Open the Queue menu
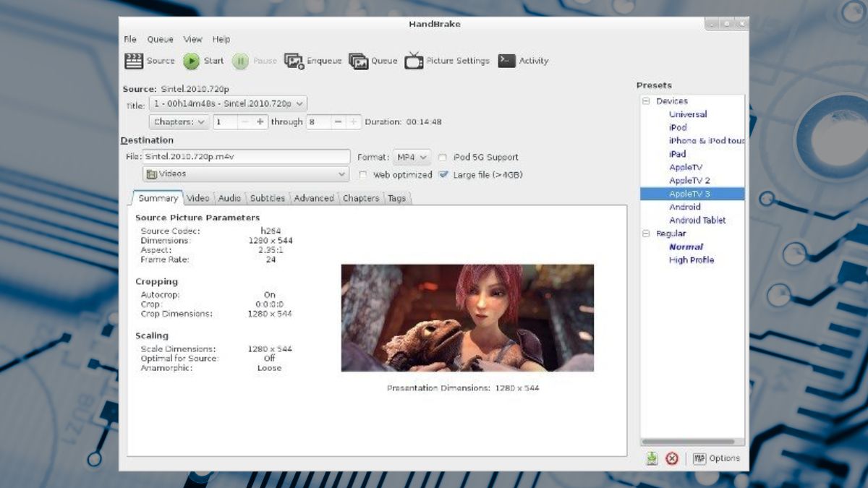868x488 pixels. 160,39
